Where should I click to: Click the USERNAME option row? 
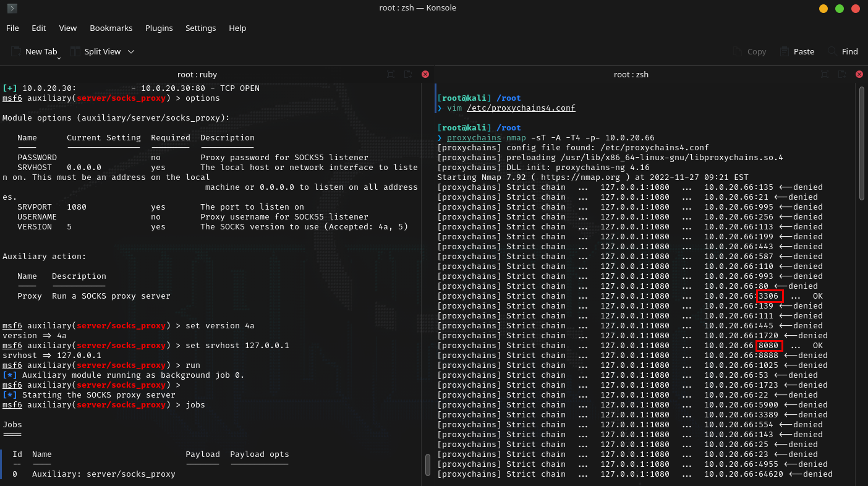click(193, 217)
